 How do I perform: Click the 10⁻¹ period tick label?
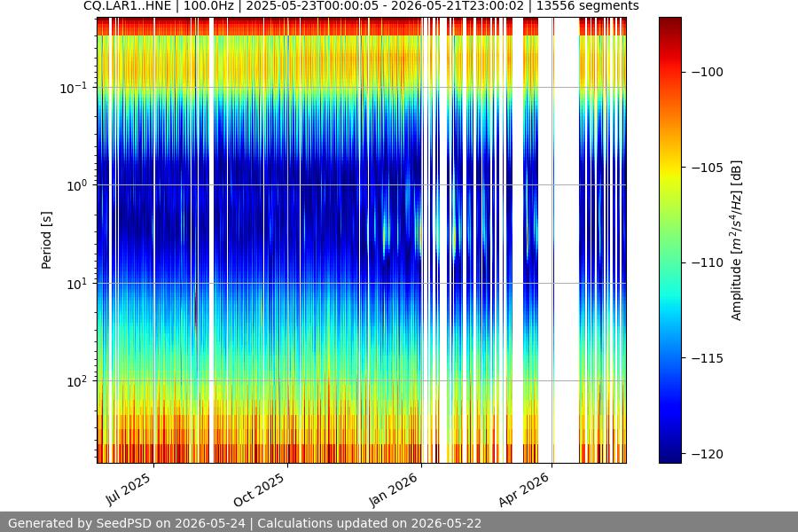click(x=74, y=88)
